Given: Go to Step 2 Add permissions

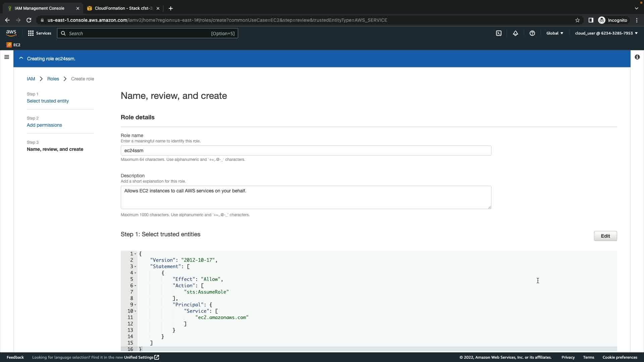Looking at the screenshot, I should point(44,125).
